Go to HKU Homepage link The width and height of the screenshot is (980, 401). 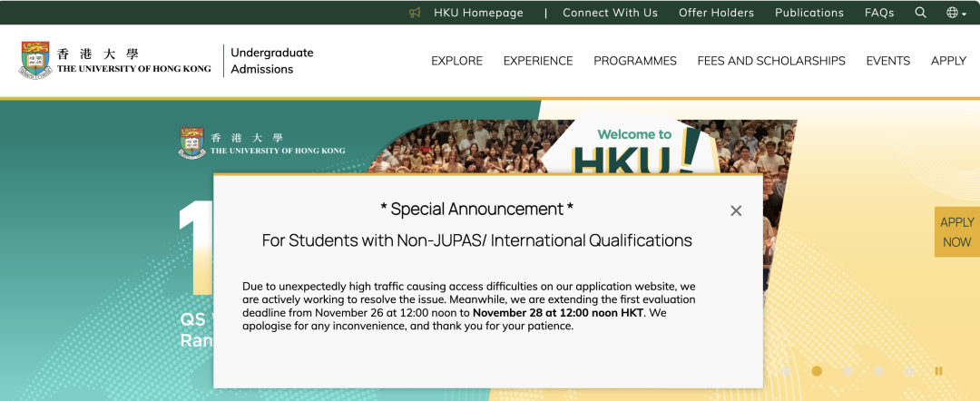point(478,13)
